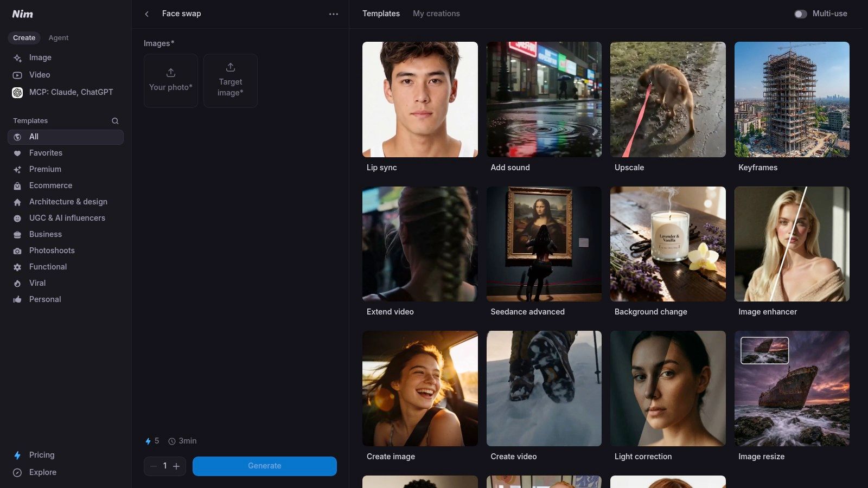The height and width of the screenshot is (488, 868).
Task: Open the Image creation icon in sidebar
Action: click(17, 58)
